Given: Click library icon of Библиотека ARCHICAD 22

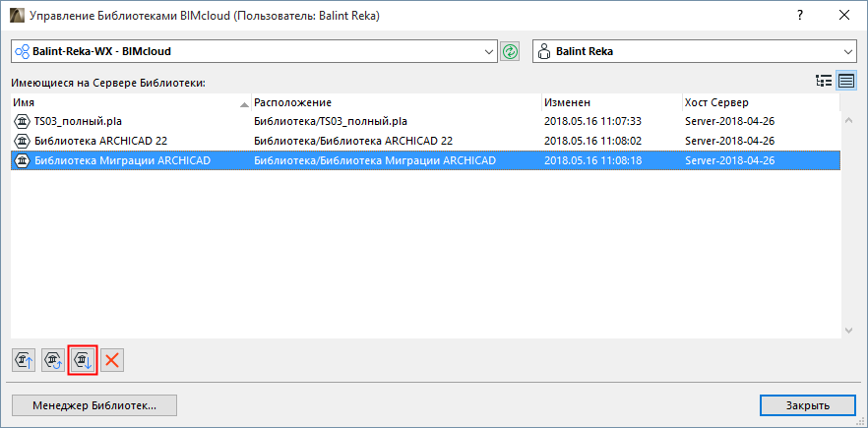Looking at the screenshot, I should point(22,141).
